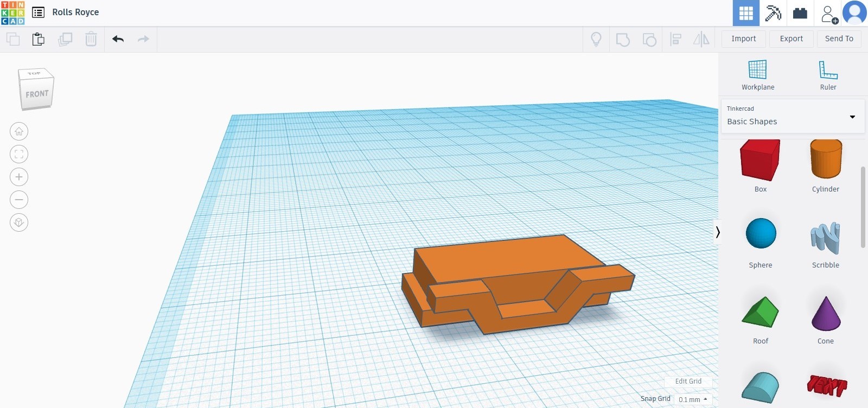Click the TOP face of view cube
This screenshot has width=868, height=408.
[x=34, y=73]
